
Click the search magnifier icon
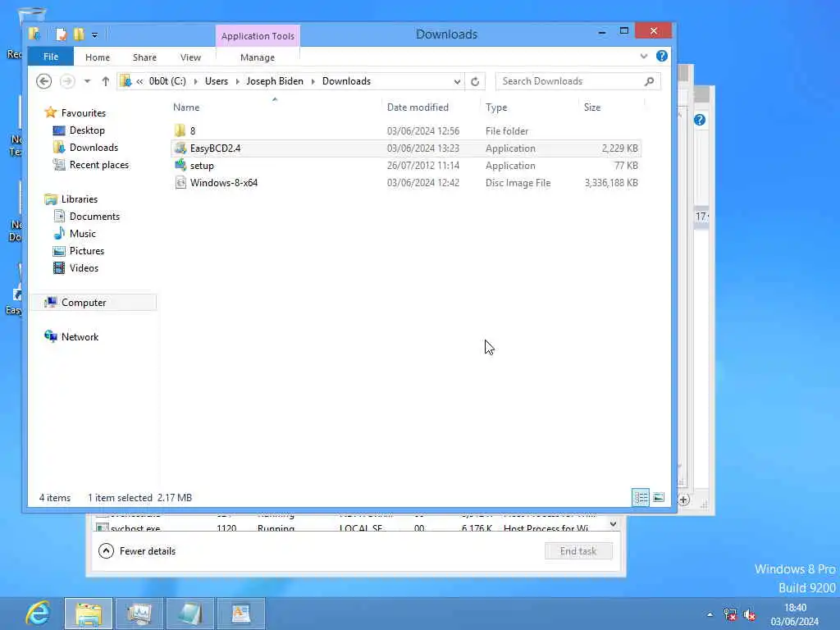pos(650,81)
